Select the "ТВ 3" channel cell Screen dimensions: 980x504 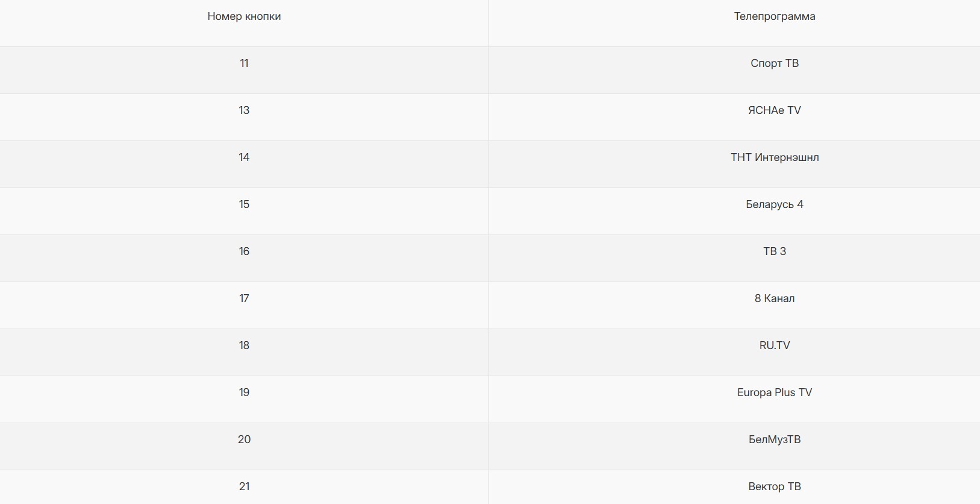774,252
